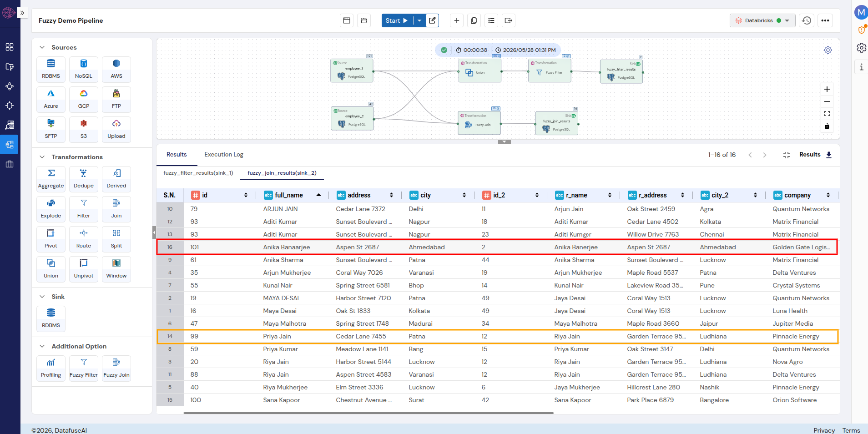Open the Databricks engine dropdown
868x434 pixels.
[x=762, y=20]
